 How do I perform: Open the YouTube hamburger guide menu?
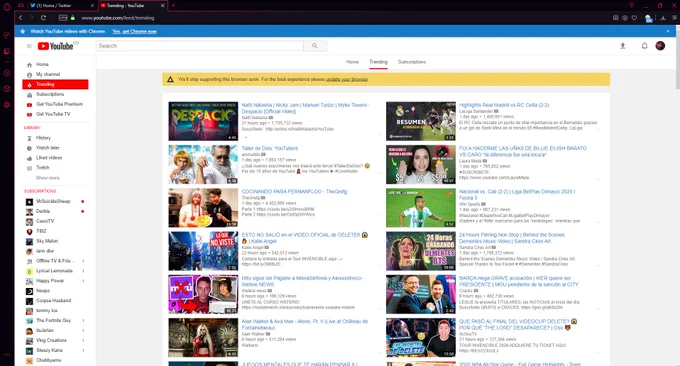tap(29, 46)
